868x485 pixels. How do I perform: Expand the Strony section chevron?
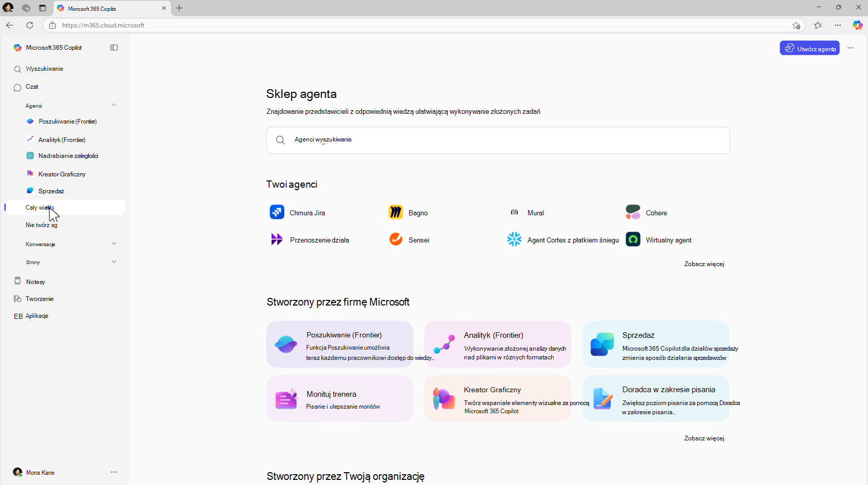pos(114,261)
